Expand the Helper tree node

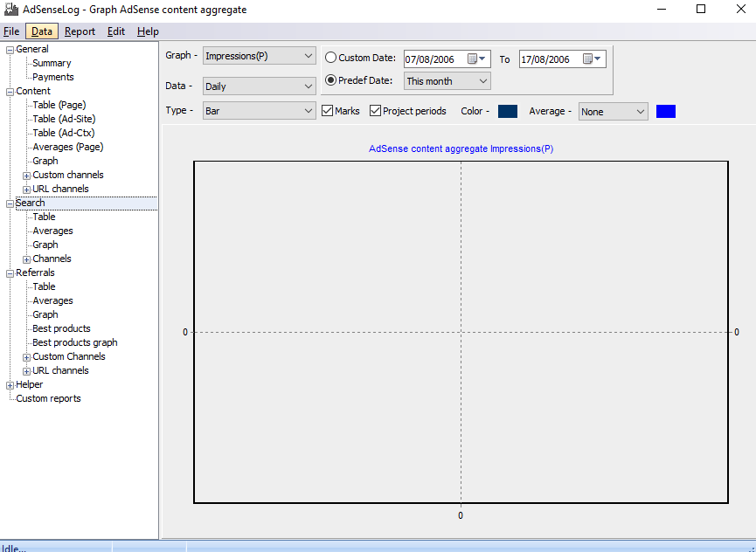coord(10,385)
